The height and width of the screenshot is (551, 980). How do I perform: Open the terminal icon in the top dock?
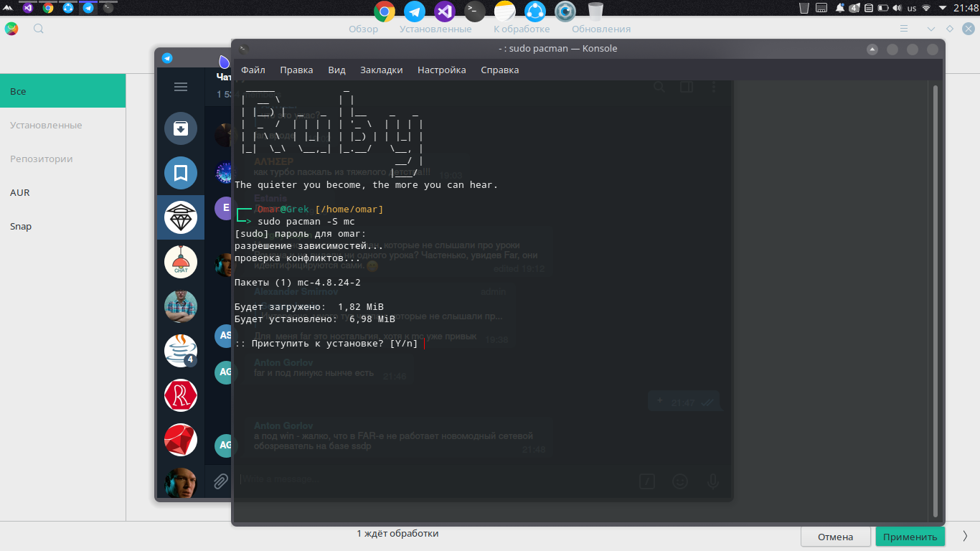point(475,11)
